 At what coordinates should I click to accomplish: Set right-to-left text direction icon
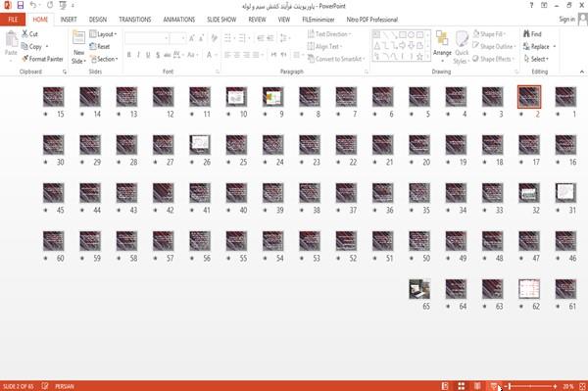coord(284,55)
